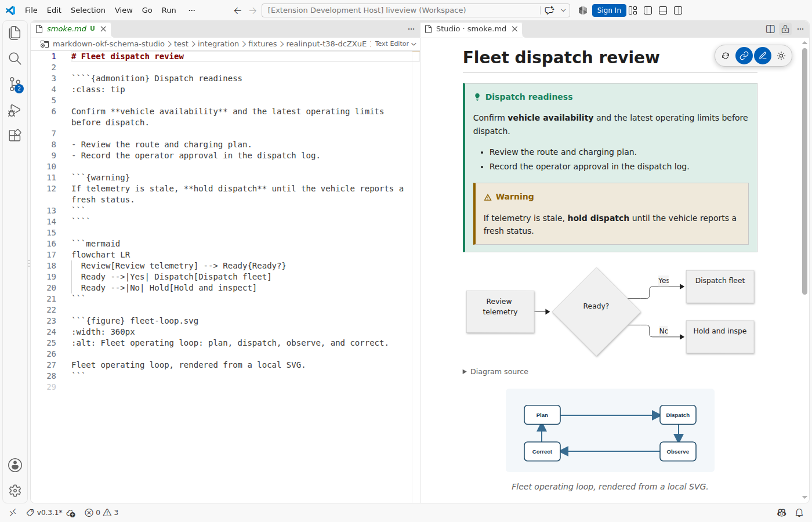Open Source Control view with badge 2
This screenshot has width=812, height=522.
(15, 84)
